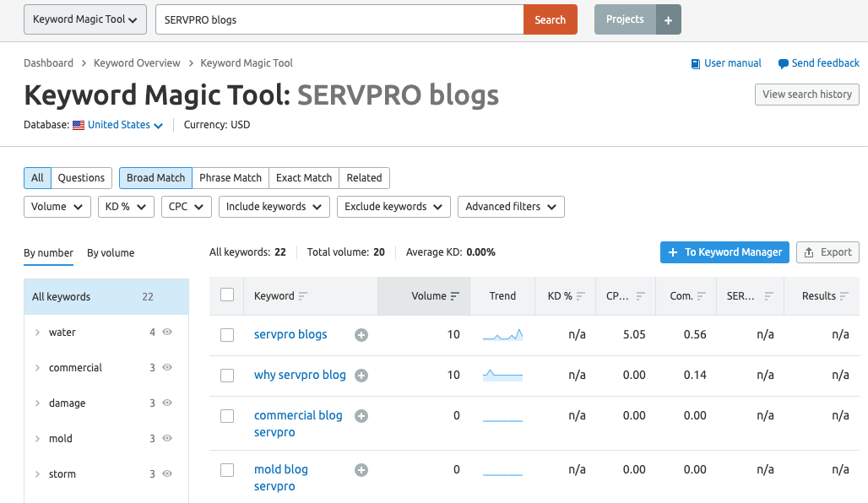Hide the water keyword group using the eye icon
This screenshot has height=503, width=868.
coord(166,332)
